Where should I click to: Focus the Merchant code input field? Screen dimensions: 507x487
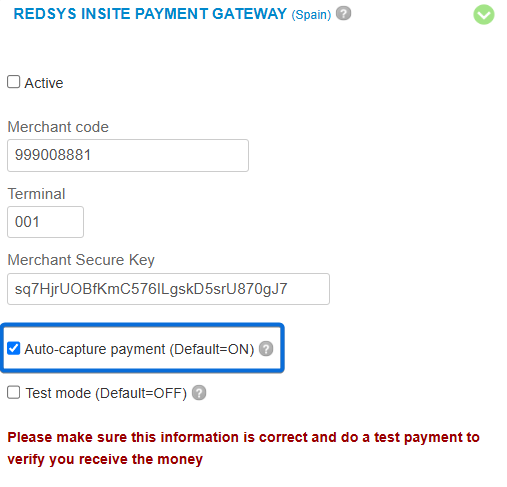pyautogui.click(x=128, y=155)
